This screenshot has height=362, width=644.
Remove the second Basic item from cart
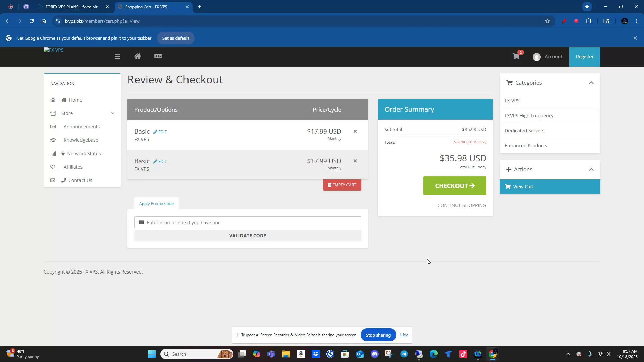tap(355, 161)
